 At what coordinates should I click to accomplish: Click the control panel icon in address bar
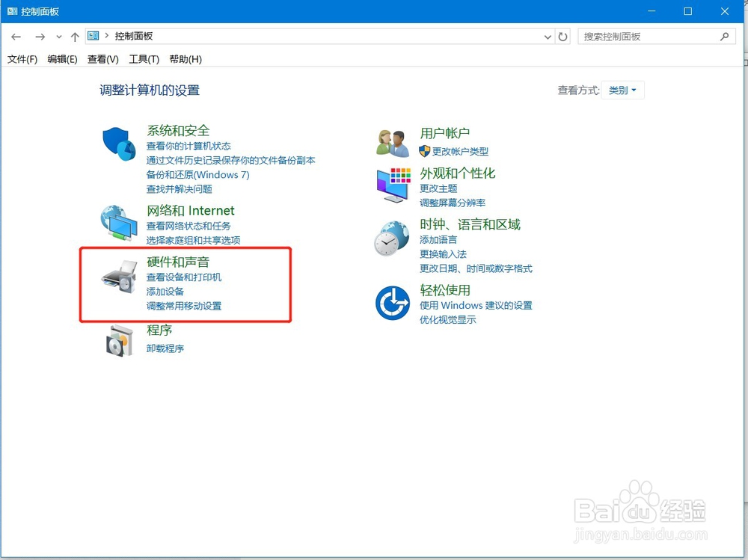[93, 36]
